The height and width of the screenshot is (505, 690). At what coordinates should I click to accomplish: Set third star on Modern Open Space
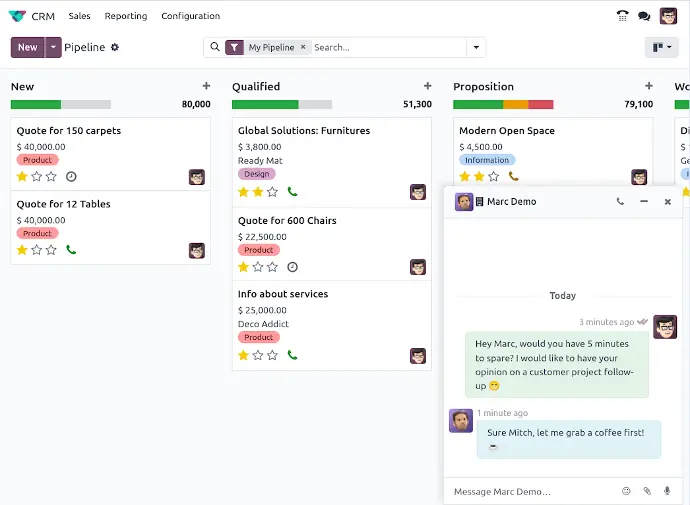(494, 176)
